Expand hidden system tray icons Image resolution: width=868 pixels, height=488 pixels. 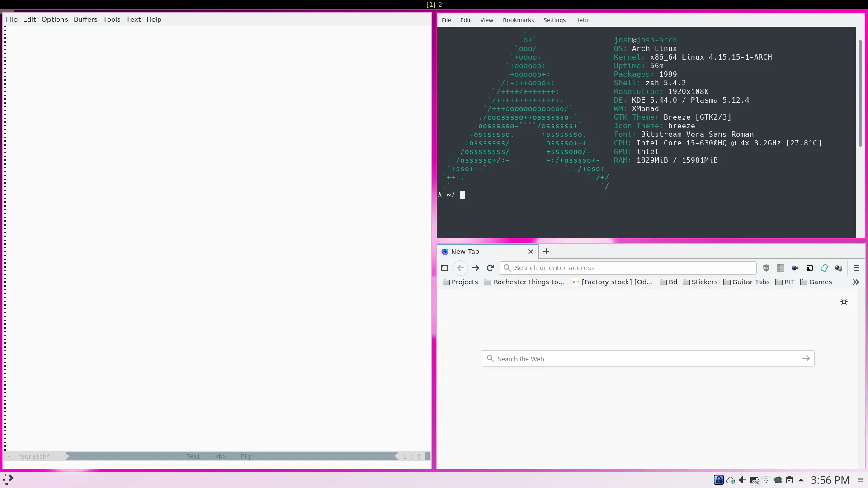(x=801, y=480)
